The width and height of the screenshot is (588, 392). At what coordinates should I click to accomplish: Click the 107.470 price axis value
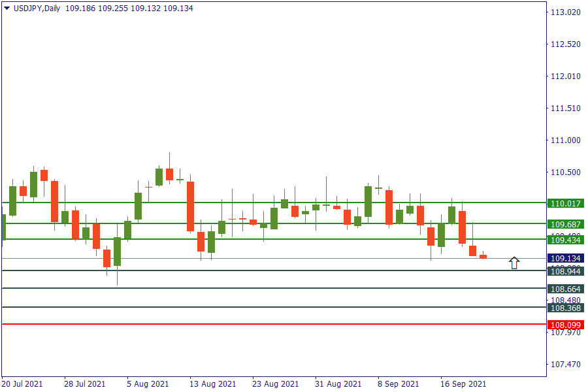click(566, 365)
